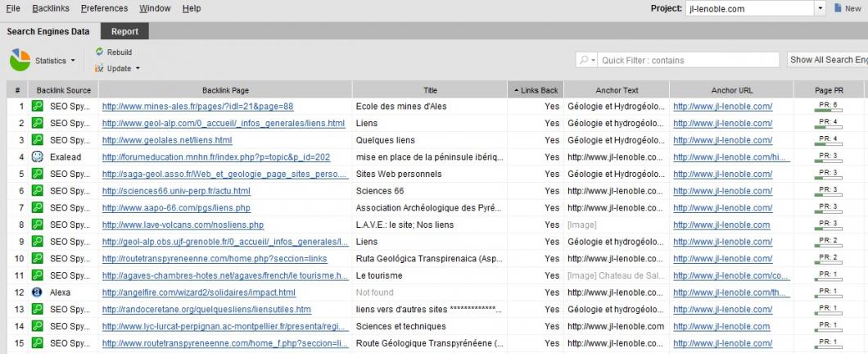Open the randoceretane.org liensutiles.htm link
868x354 pixels.
point(206,309)
